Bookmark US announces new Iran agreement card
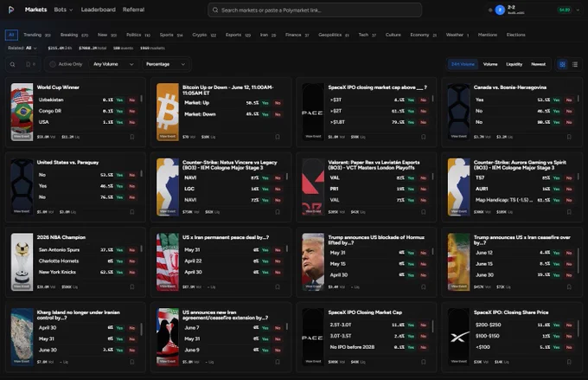The width and height of the screenshot is (588, 380). (278, 362)
